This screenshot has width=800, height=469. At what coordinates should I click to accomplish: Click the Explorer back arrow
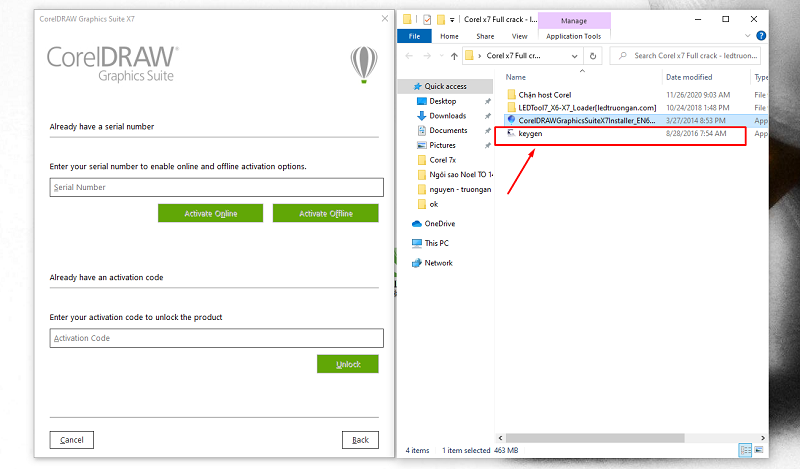click(x=409, y=56)
